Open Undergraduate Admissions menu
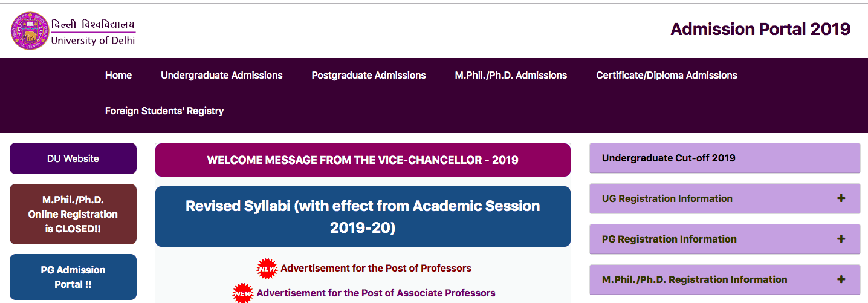Image resolution: width=868 pixels, height=303 pixels. click(x=222, y=76)
